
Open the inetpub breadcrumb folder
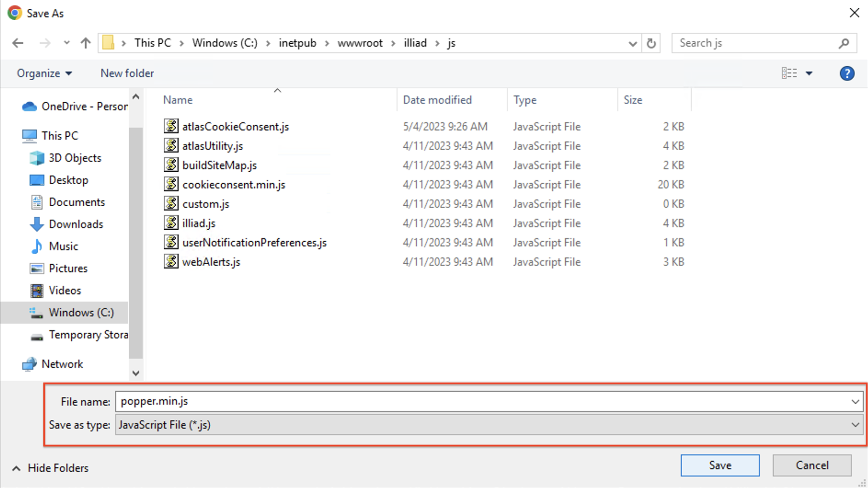tap(298, 43)
